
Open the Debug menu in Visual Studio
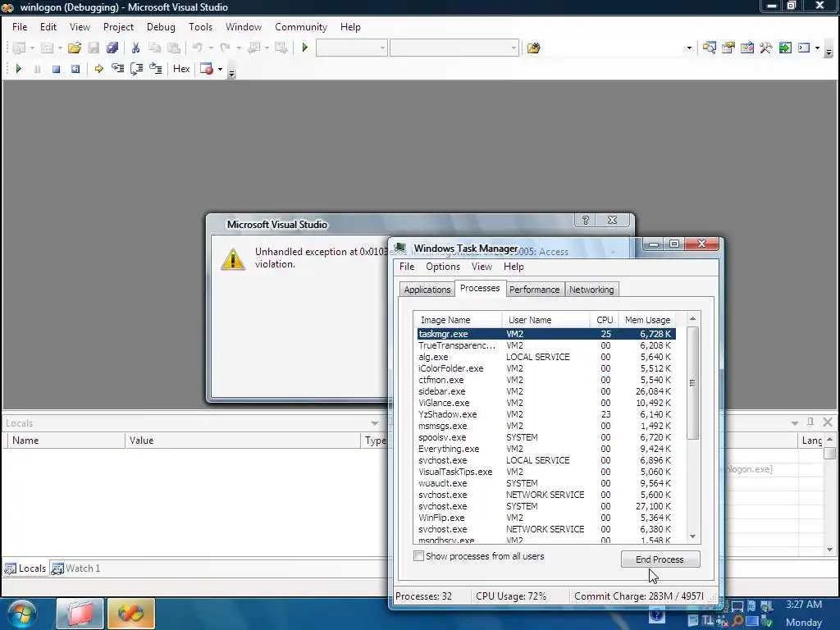coord(161,27)
